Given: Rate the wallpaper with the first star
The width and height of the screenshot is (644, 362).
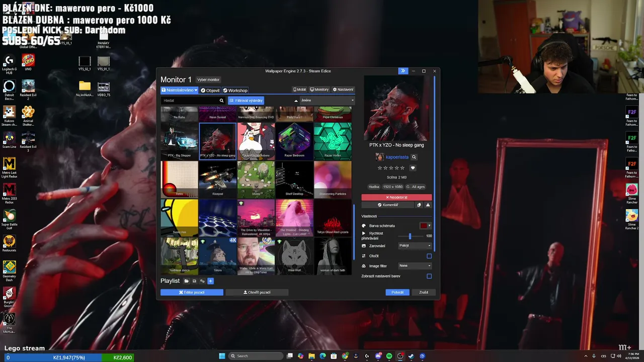Looking at the screenshot, I should coord(380,168).
